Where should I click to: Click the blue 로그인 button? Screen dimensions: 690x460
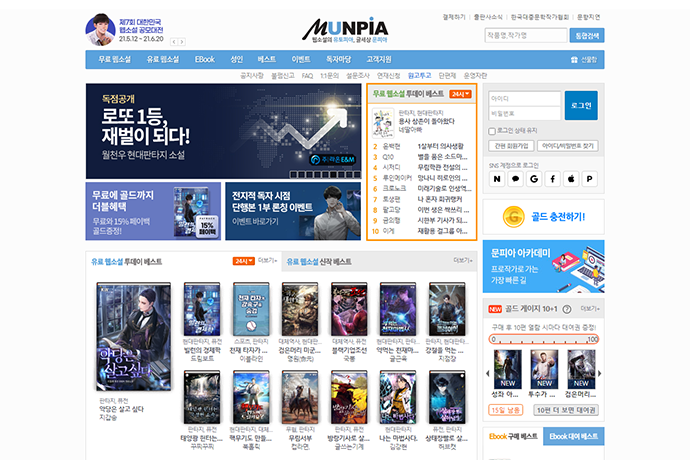point(581,106)
